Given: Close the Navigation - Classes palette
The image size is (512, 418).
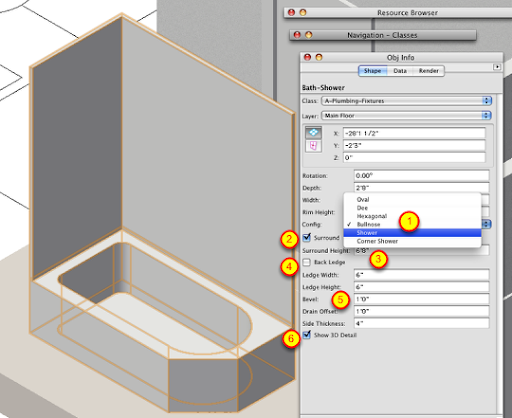Looking at the screenshot, I should point(297,35).
